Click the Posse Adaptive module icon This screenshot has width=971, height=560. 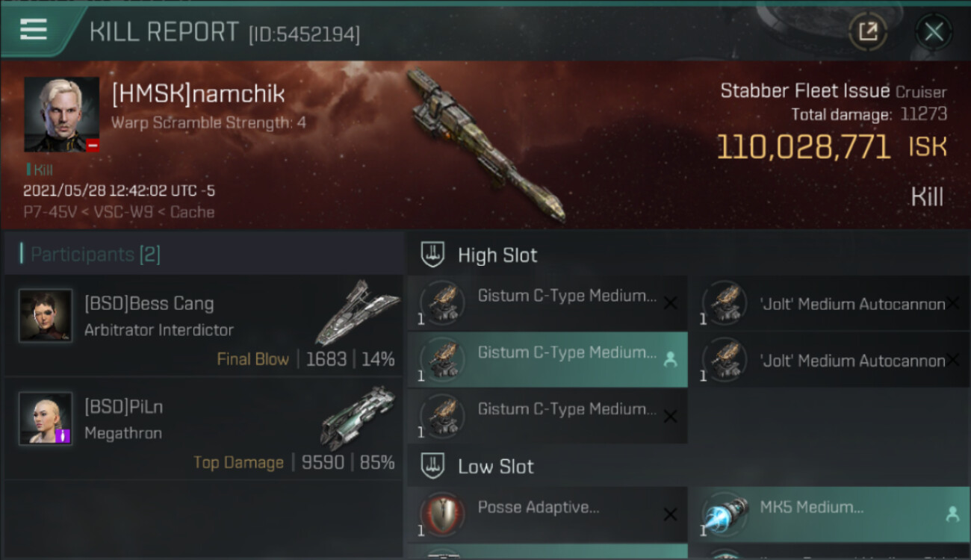point(441,515)
